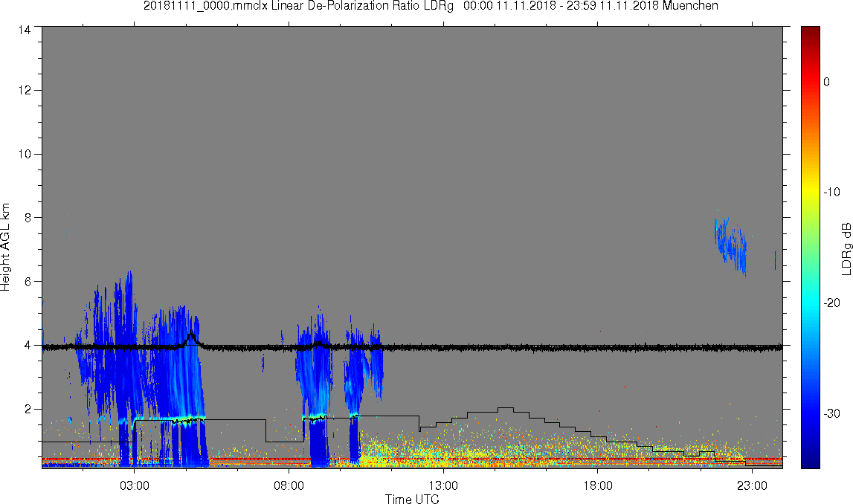
Task: Click the 08:00 time tick label
Action: coord(289,485)
